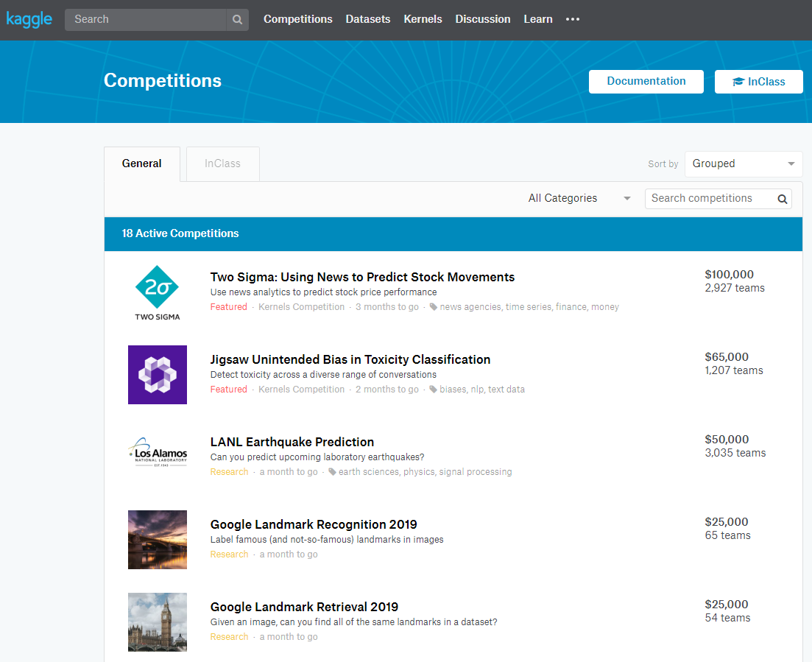Image resolution: width=812 pixels, height=662 pixels.
Task: Click news agencies, time series tags text
Action: 529,306
